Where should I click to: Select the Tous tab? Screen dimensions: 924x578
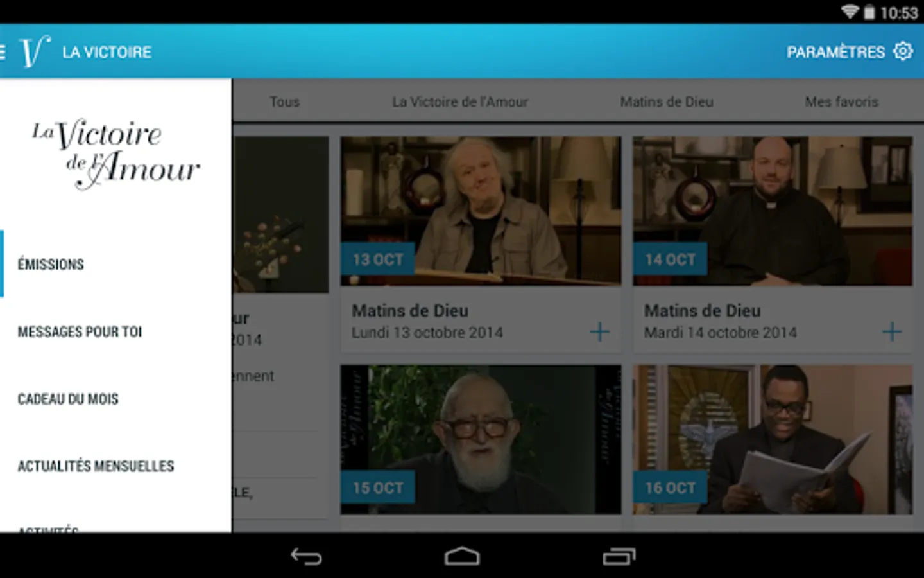(284, 101)
